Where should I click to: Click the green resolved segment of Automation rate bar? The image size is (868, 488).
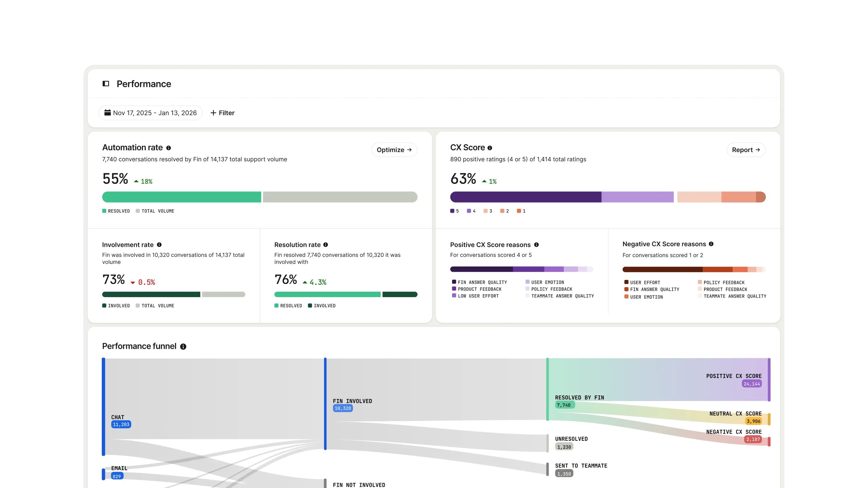coord(182,197)
